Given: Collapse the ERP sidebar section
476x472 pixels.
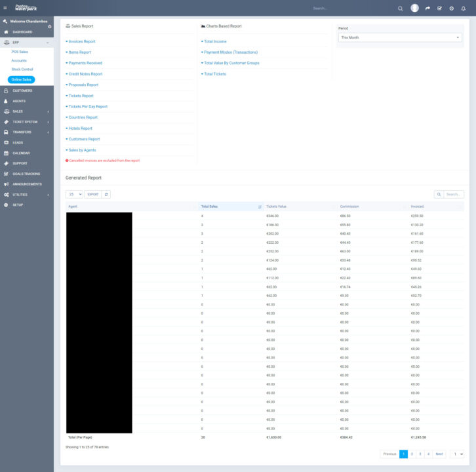Looking at the screenshot, I should pyautogui.click(x=26, y=42).
